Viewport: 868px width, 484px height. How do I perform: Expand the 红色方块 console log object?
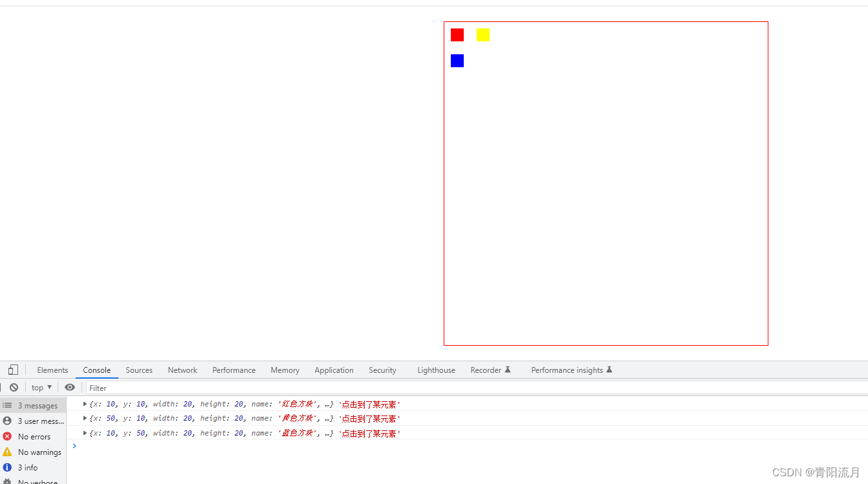[85, 403]
